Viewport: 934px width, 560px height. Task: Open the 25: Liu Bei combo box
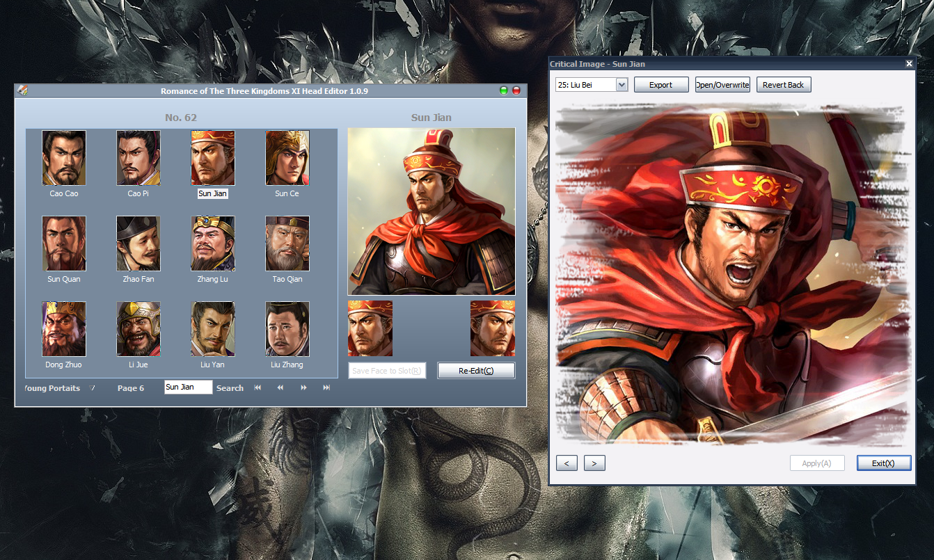pos(592,84)
